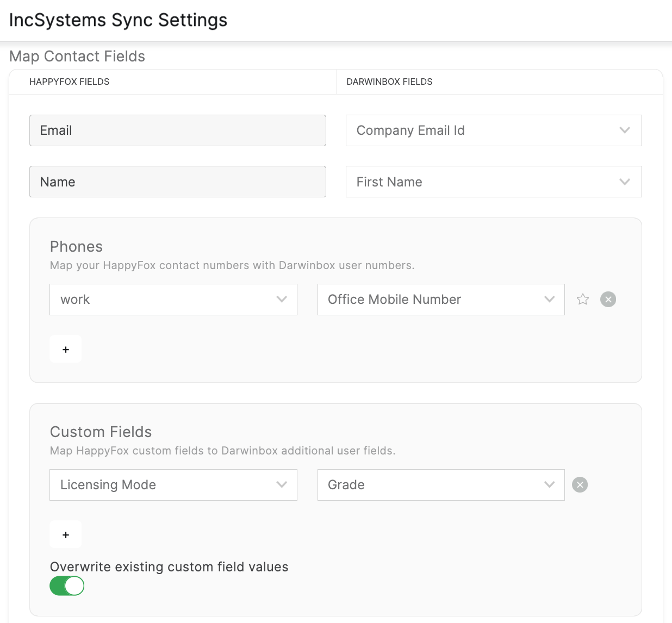Viewport: 672px width, 623px height.
Task: Open the Licensing Mode dropdown
Action: (x=173, y=485)
